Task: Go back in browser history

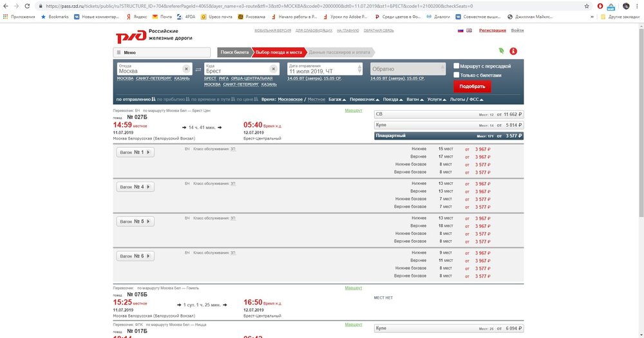Action: (x=6, y=6)
